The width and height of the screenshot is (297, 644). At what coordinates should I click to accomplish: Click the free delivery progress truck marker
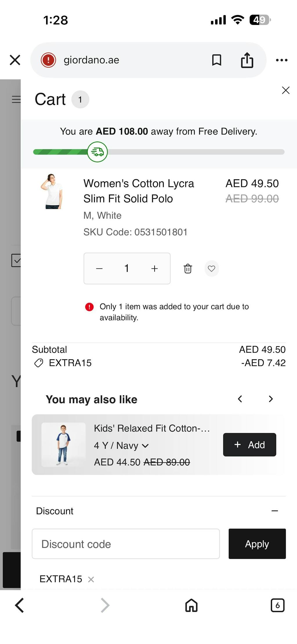[x=97, y=152]
